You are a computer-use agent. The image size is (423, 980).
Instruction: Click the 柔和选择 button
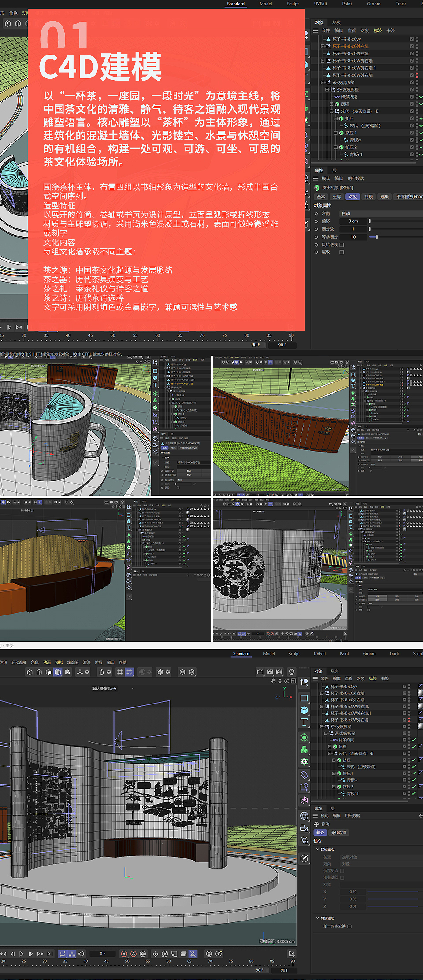338,833
